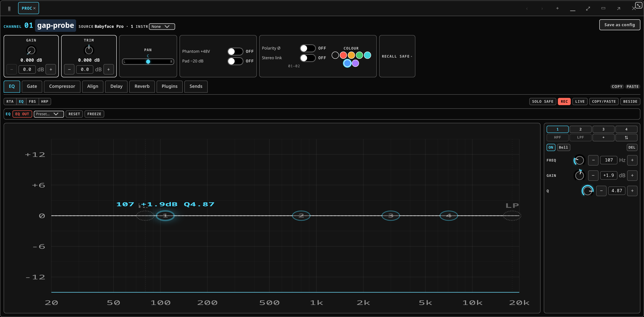Click the GAIN rotary knob
Viewport: 644px width, 317px height.
point(31,50)
